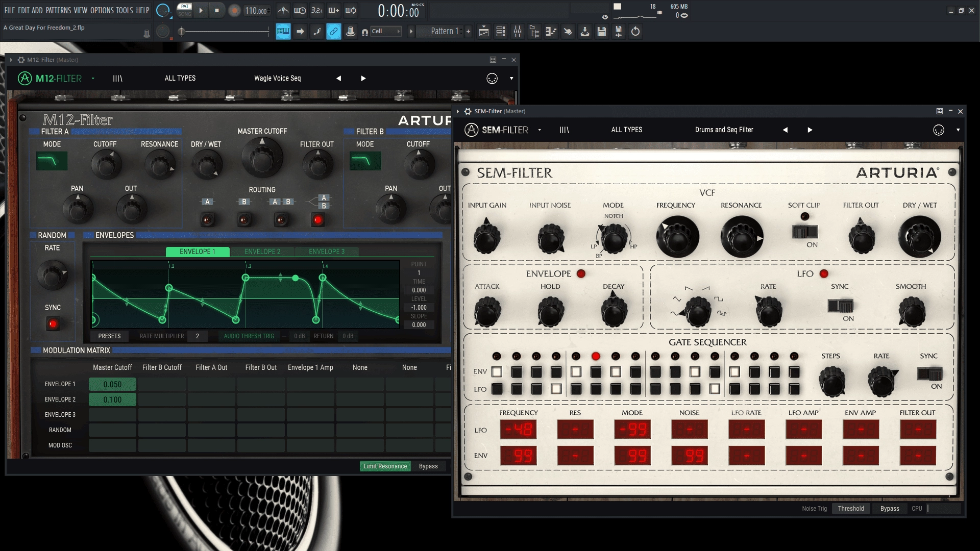Toggle routing button A in M12-Filter
980x551 pixels.
(207, 220)
